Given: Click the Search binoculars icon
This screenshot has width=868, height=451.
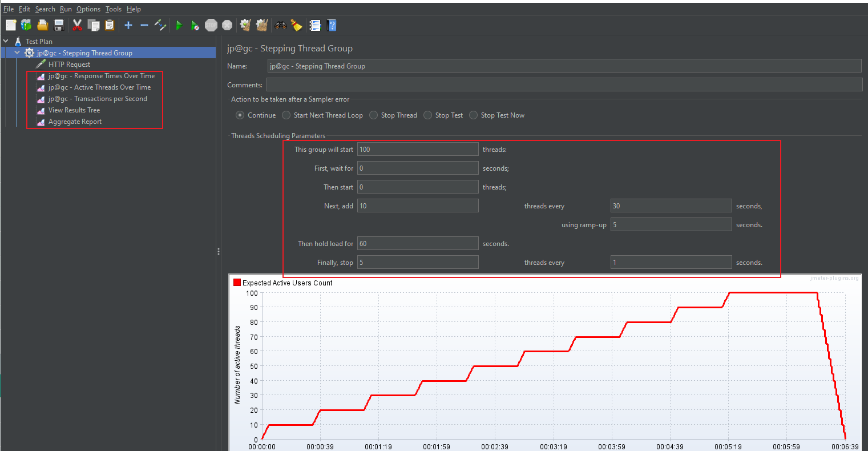Looking at the screenshot, I should (281, 25).
